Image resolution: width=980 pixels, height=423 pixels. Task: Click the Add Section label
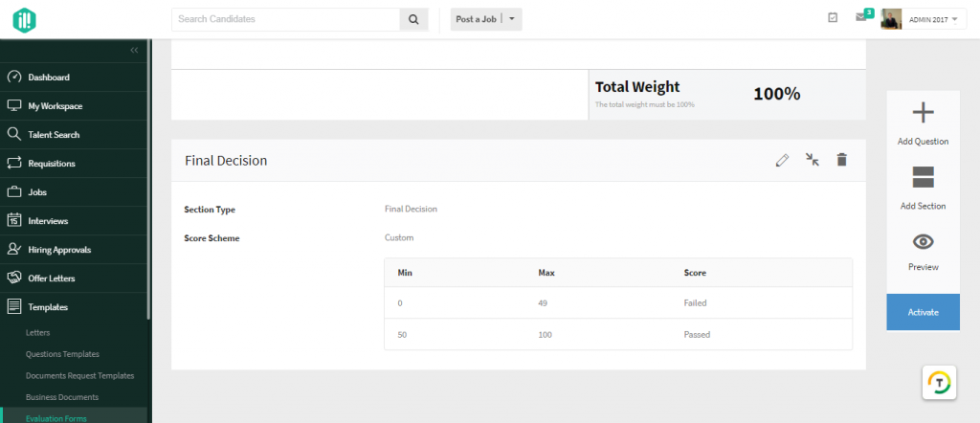click(x=924, y=206)
